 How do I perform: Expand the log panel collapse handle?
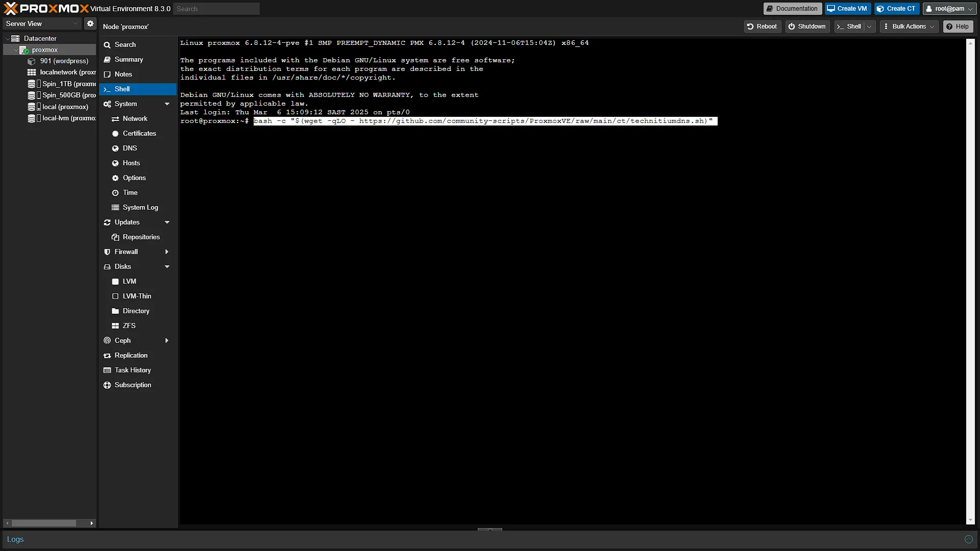pyautogui.click(x=490, y=530)
